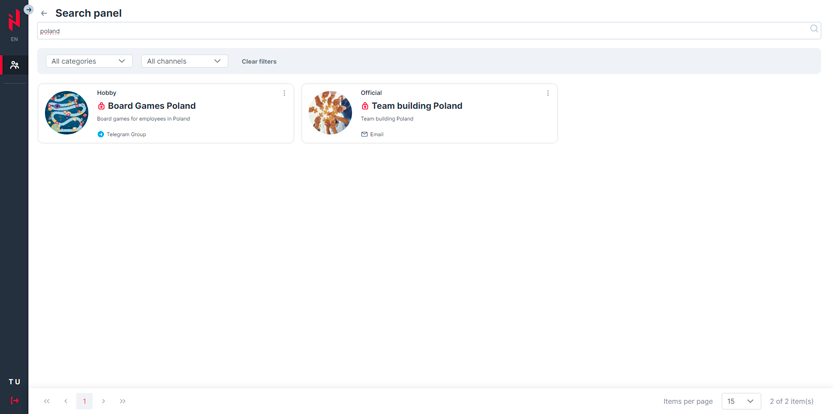This screenshot has width=834, height=414.
Task: Click the magnifier search icon
Action: point(814,30)
